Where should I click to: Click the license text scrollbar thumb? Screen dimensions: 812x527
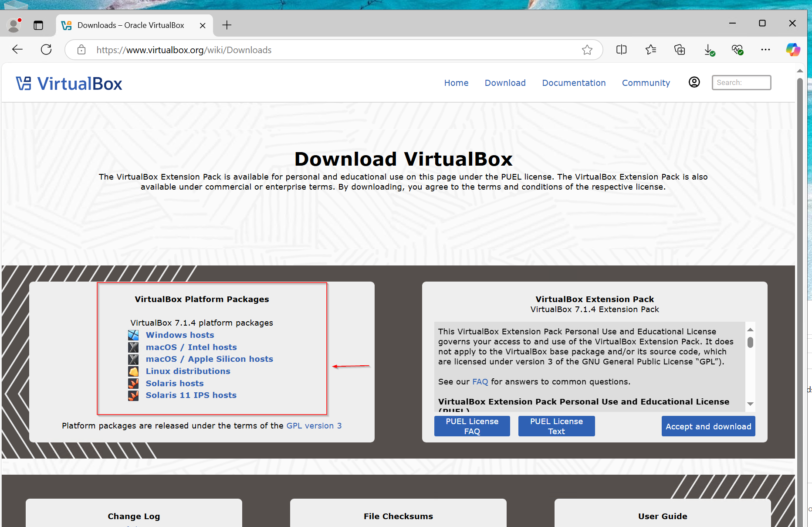[750, 342]
